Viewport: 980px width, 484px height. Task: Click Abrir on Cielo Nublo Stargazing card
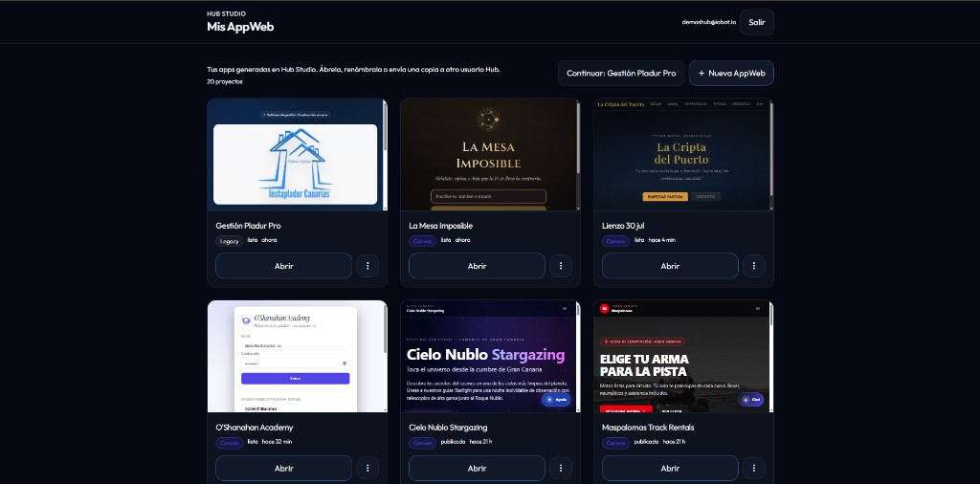477,469
